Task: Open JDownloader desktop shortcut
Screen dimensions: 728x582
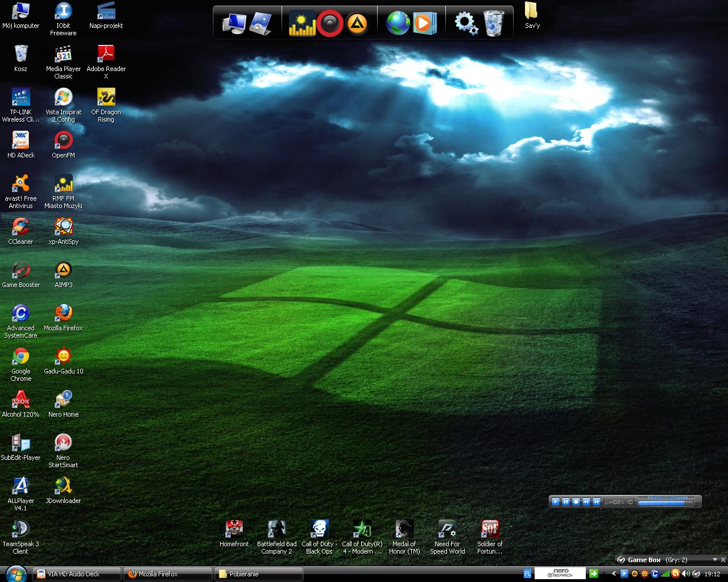Action: pos(63,490)
